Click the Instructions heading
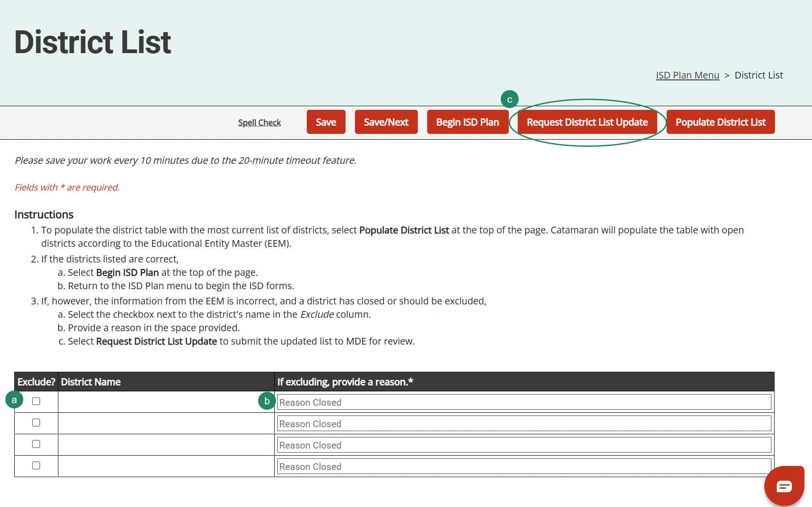 pyautogui.click(x=44, y=214)
